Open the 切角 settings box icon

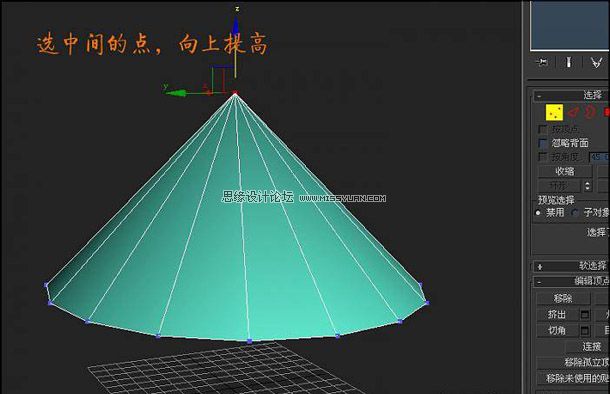tap(585, 331)
